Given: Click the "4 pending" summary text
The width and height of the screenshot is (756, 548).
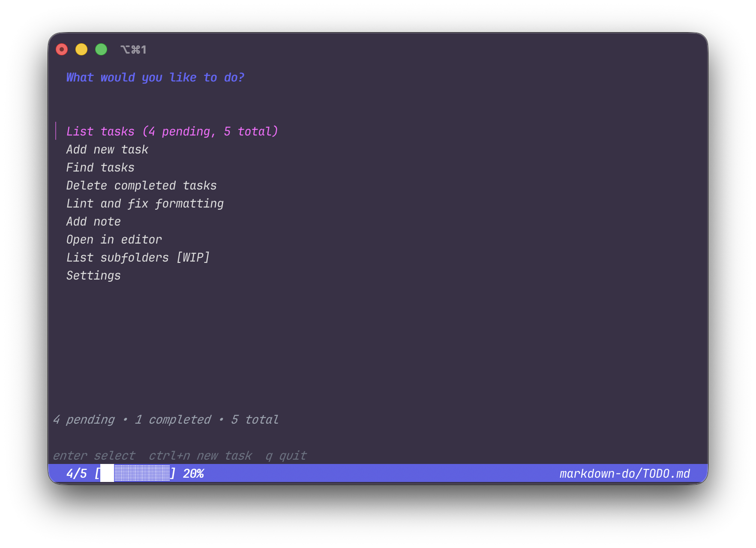Looking at the screenshot, I should [84, 420].
